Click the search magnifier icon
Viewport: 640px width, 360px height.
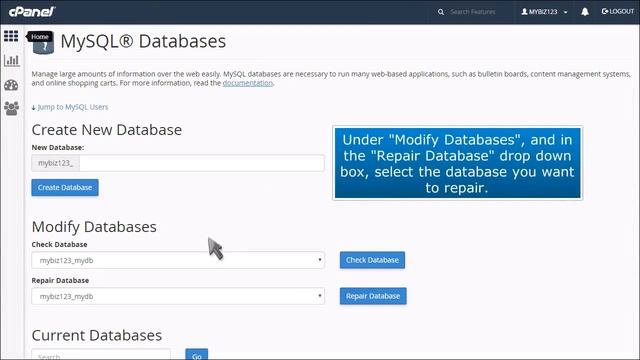pos(441,12)
